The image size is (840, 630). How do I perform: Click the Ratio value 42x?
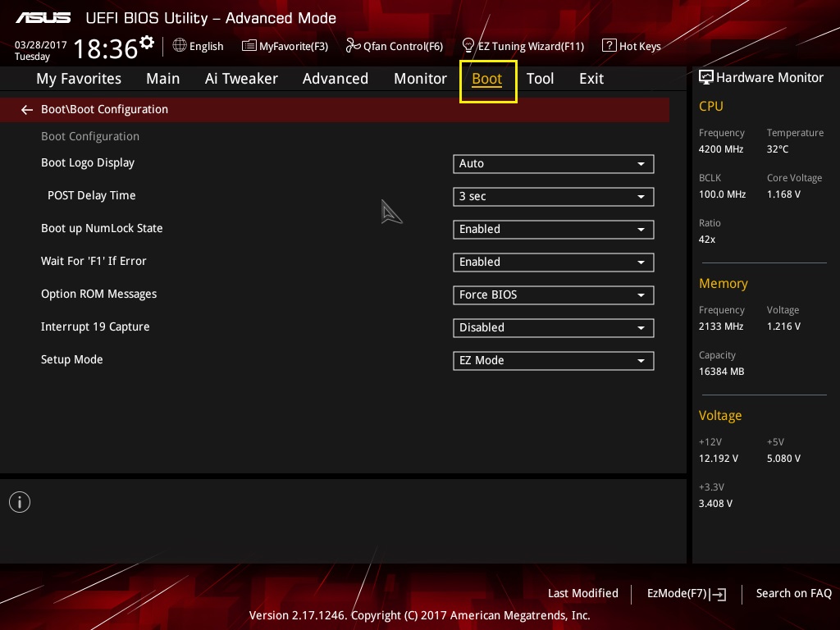click(707, 240)
